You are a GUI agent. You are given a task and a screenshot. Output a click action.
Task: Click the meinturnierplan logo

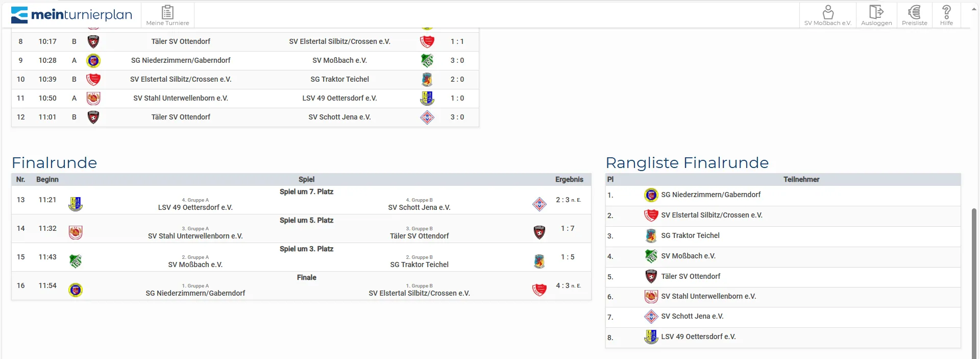point(71,15)
